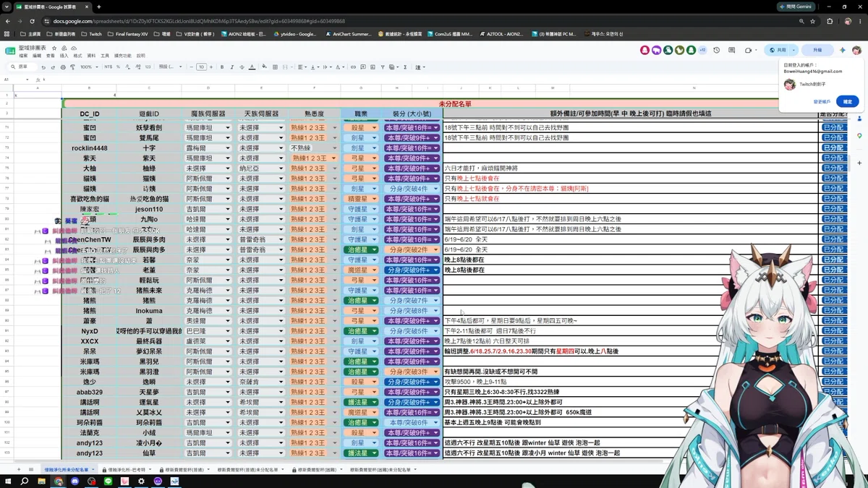
Task: Select the cell reading Inokuma
Action: pos(149,311)
